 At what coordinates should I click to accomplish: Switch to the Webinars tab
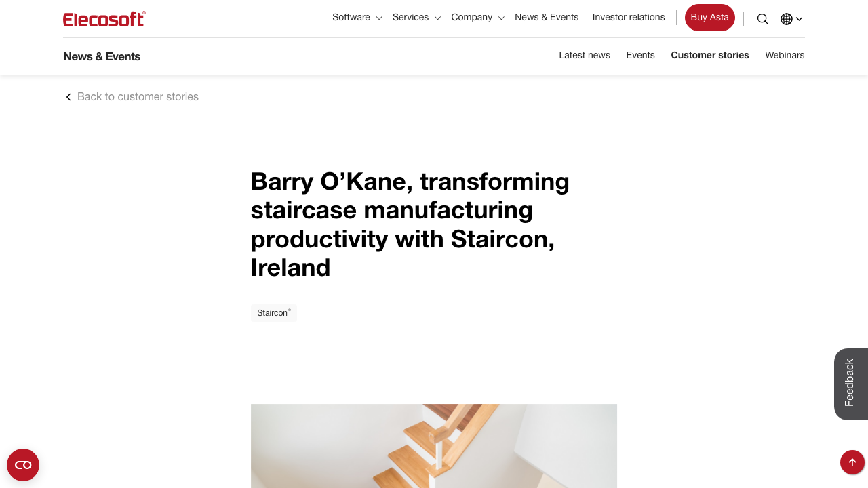(x=785, y=55)
